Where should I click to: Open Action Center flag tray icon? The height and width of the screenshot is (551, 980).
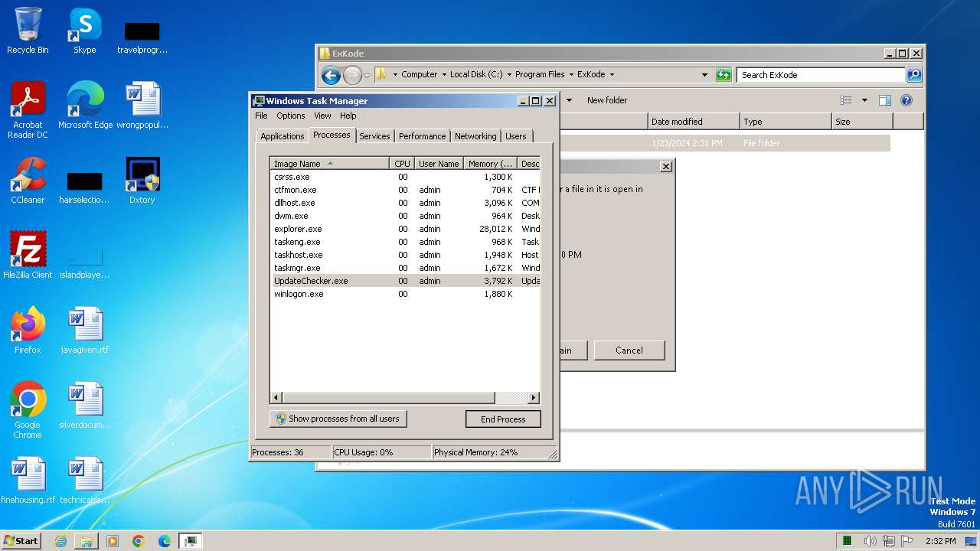tap(908, 541)
